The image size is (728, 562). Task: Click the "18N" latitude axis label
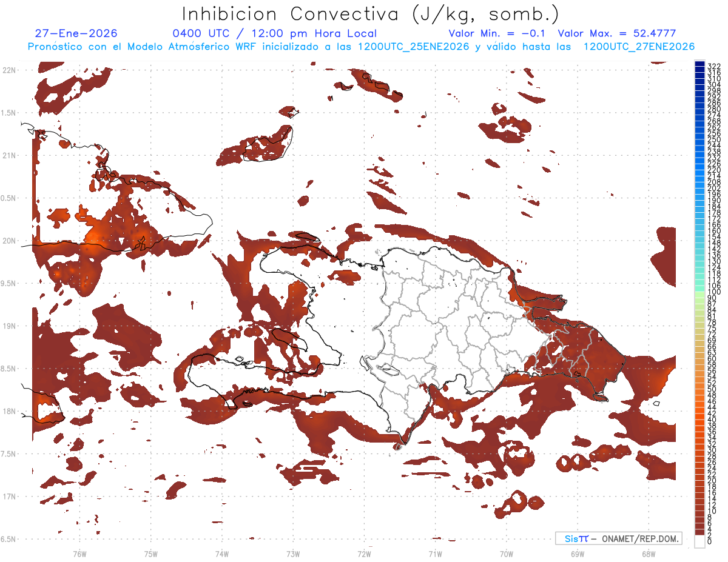[8, 411]
